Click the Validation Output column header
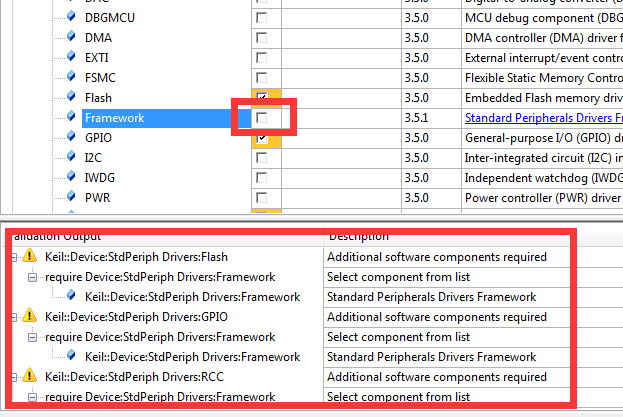The height and width of the screenshot is (417, 623). click(x=57, y=237)
